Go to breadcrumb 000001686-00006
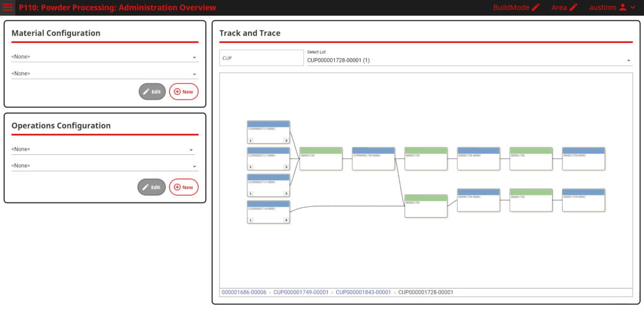This screenshot has height=309, width=644. tap(244, 292)
